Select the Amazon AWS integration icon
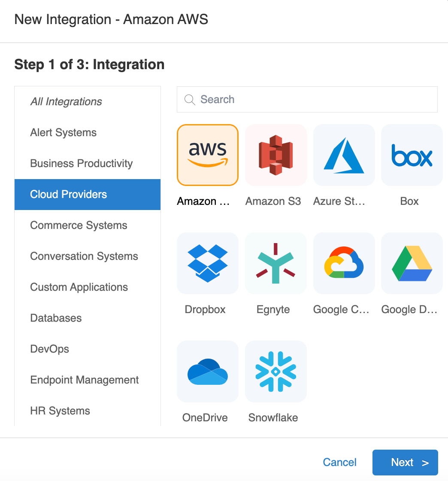 [208, 155]
